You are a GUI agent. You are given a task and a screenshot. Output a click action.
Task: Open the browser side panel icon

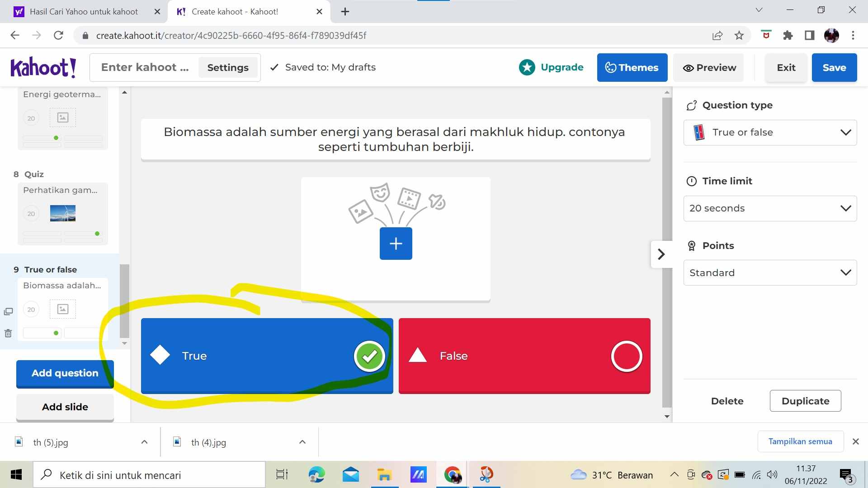[x=810, y=35]
